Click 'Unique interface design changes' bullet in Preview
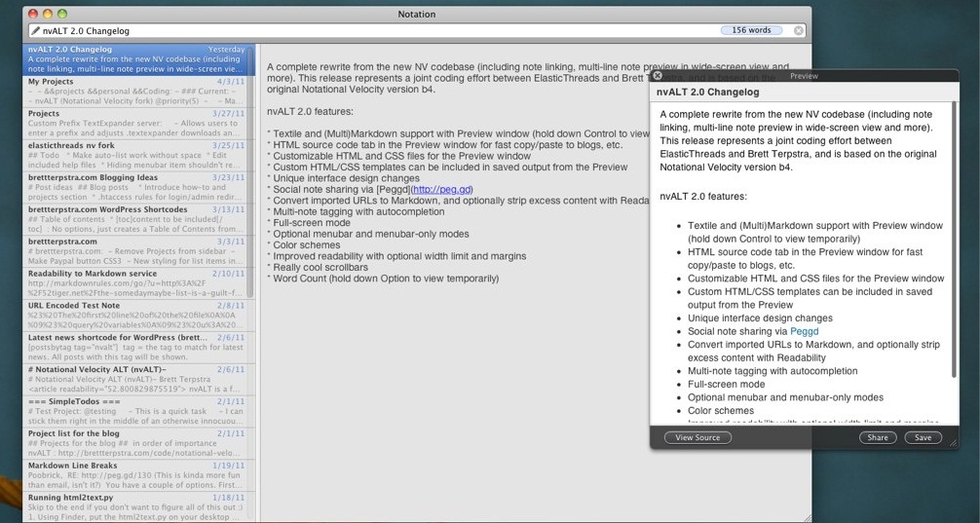Screen dimensions: 980x523 click(x=760, y=318)
